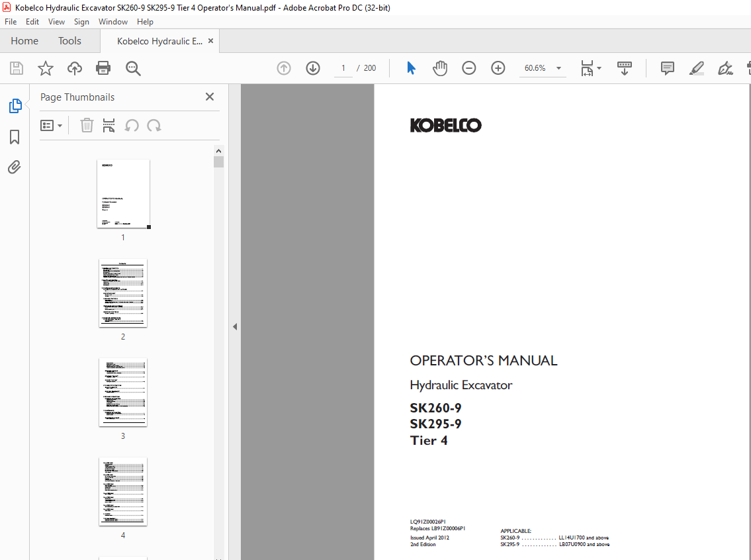
Task: Click the current page number field
Action: coord(343,68)
